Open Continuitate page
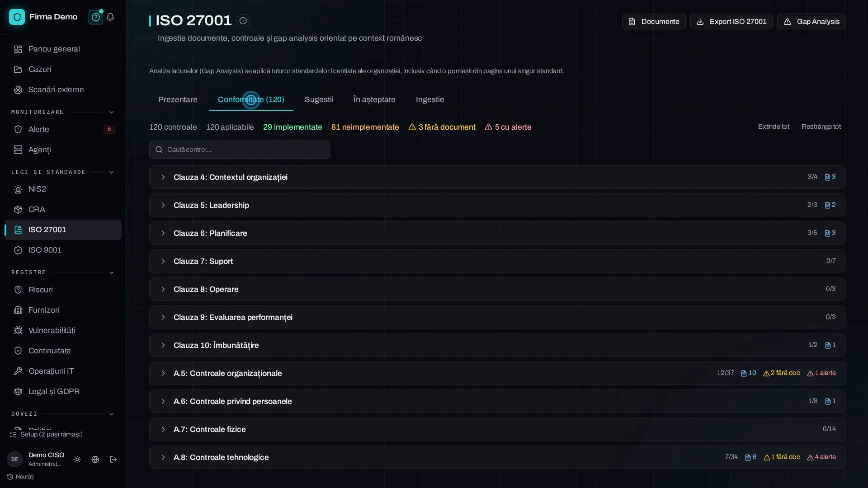 point(63,351)
